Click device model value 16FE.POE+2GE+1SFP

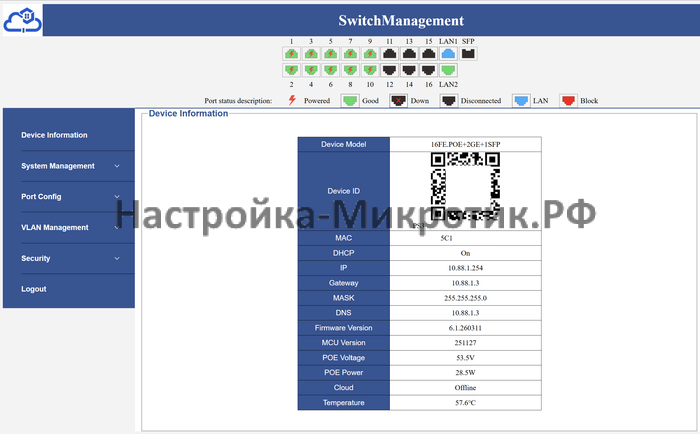coord(465,145)
